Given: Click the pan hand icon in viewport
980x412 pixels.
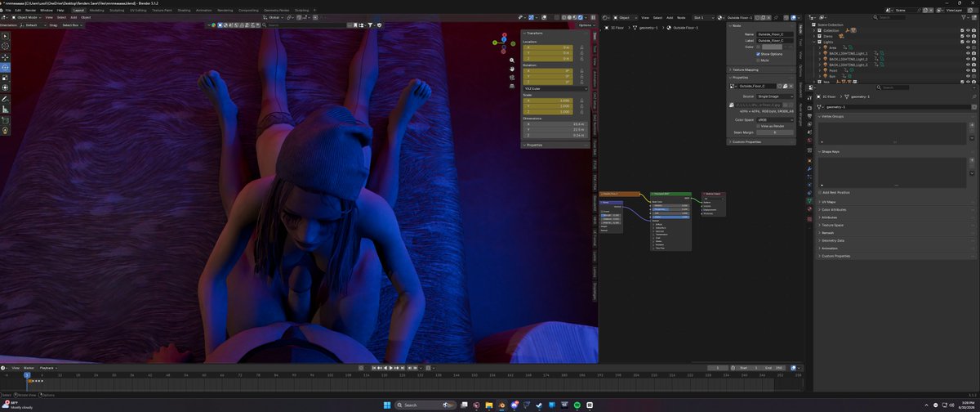Looking at the screenshot, I should click(x=512, y=69).
